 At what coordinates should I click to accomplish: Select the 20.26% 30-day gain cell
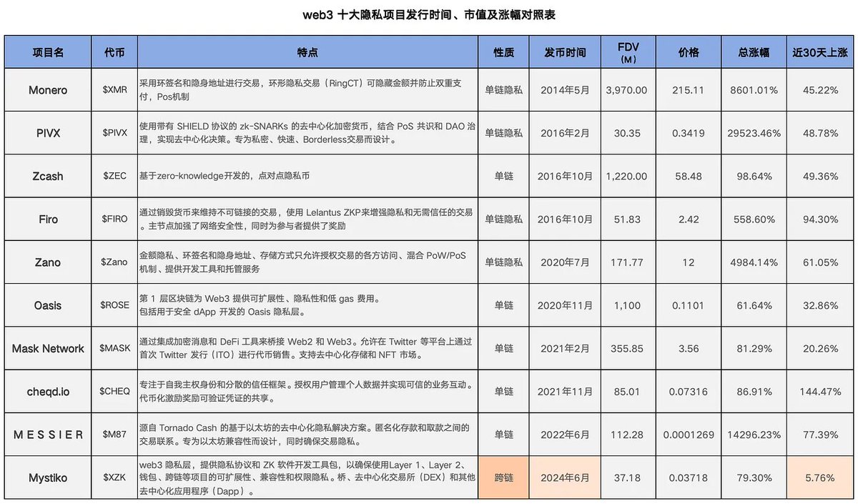click(820, 348)
